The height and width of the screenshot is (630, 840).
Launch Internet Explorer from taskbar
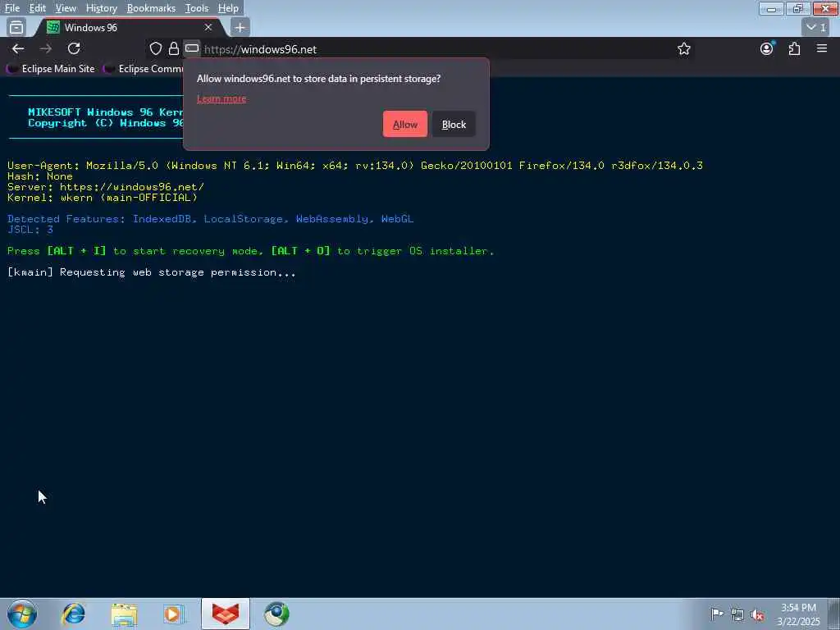click(x=74, y=614)
